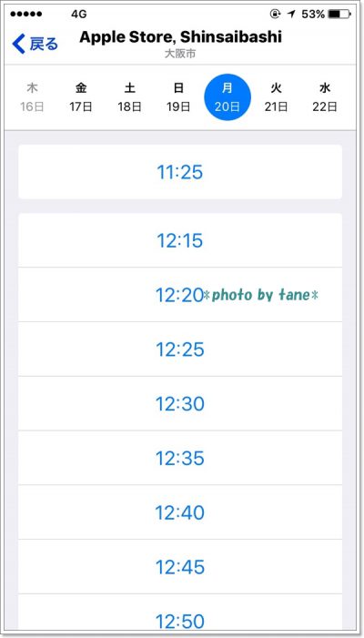Viewport: 364px width, 638px height.
Task: Pick the 12:25 reservation time
Action: [x=180, y=349]
